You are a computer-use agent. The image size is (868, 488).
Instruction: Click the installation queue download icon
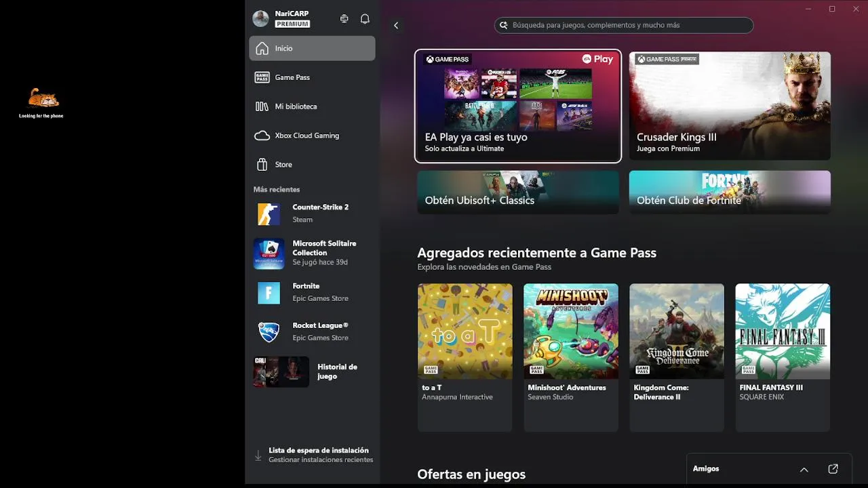[x=258, y=456]
